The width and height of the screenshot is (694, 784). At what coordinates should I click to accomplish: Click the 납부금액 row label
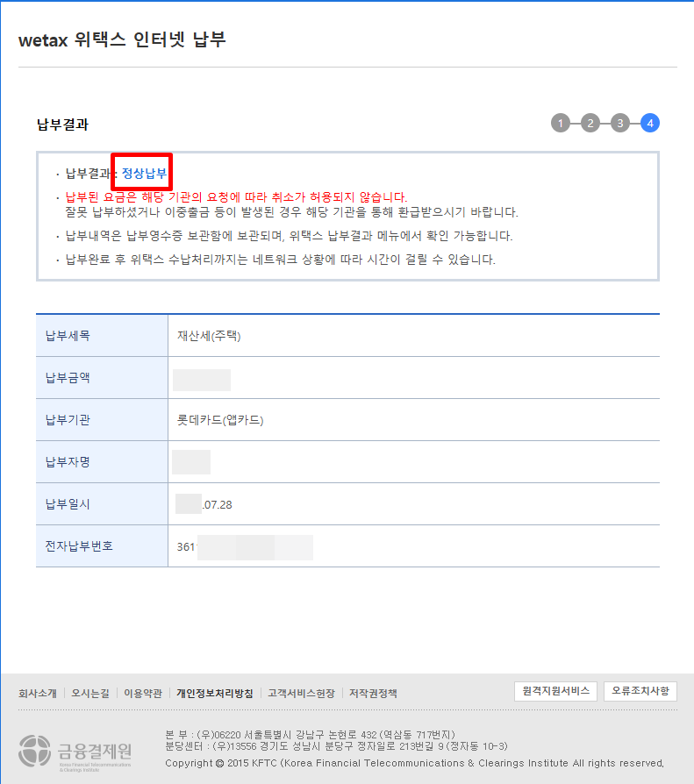click(68, 377)
